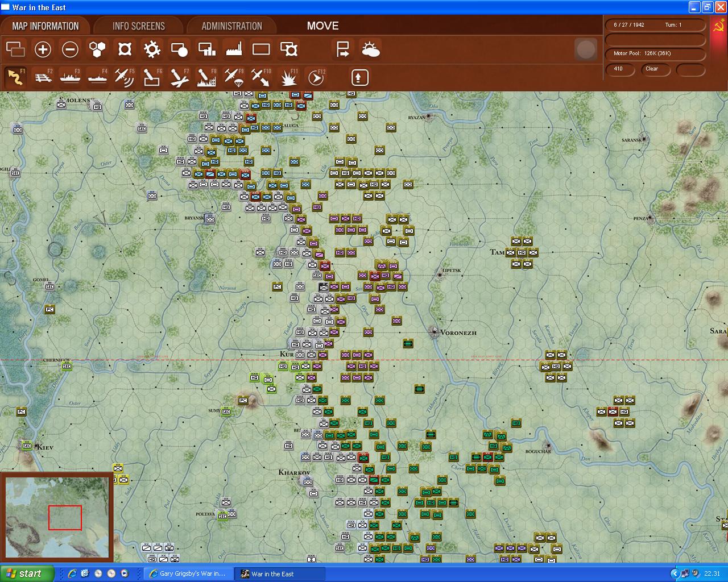This screenshot has width=728, height=582.
Task: Switch to Gary Grigsby's War in... browser taskbar item
Action: 188,574
